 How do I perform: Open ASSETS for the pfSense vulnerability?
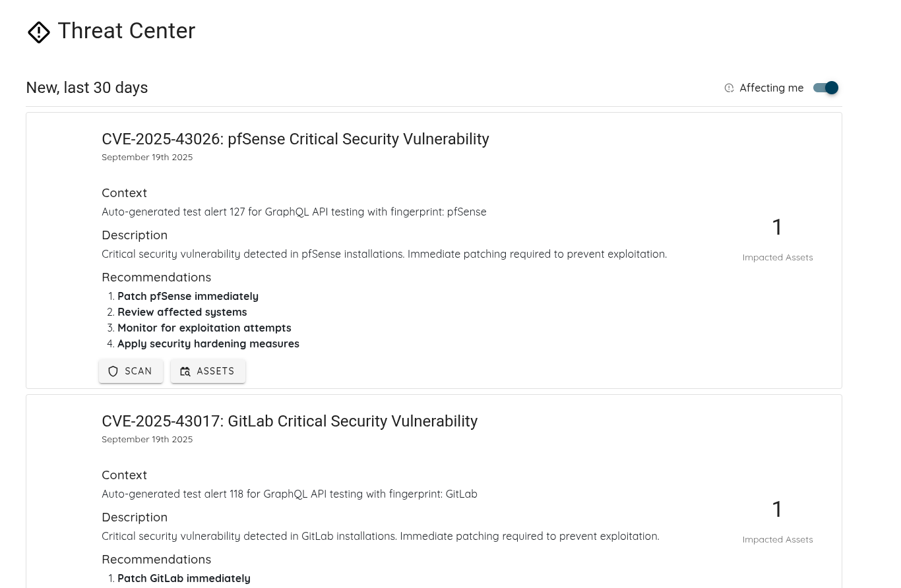208,371
